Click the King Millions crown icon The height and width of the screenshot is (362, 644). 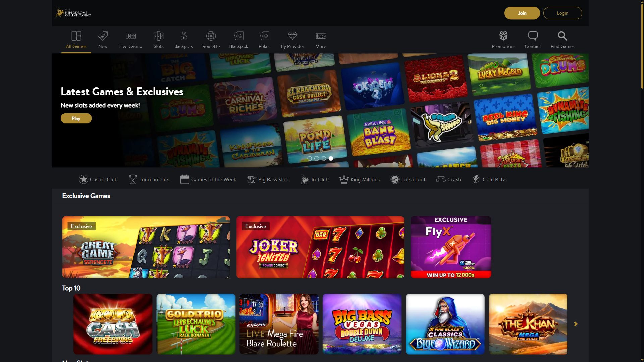344,179
